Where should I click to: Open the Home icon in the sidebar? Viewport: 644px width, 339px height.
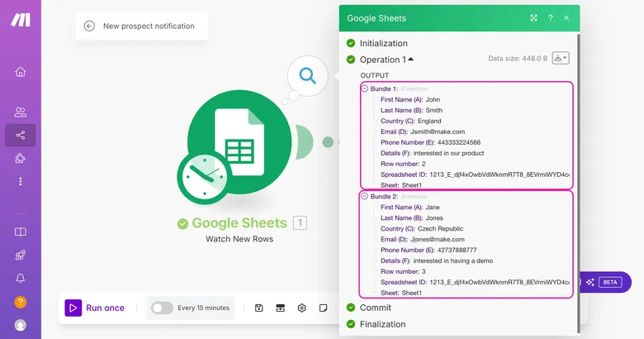point(20,72)
